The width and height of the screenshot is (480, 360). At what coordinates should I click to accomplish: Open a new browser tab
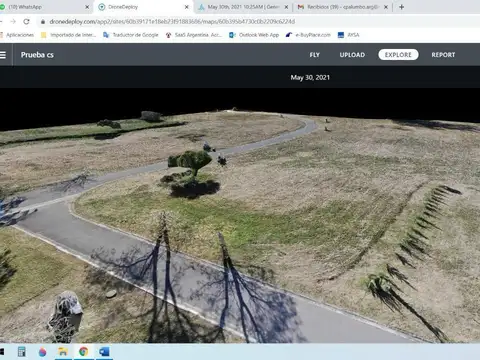(401, 7)
